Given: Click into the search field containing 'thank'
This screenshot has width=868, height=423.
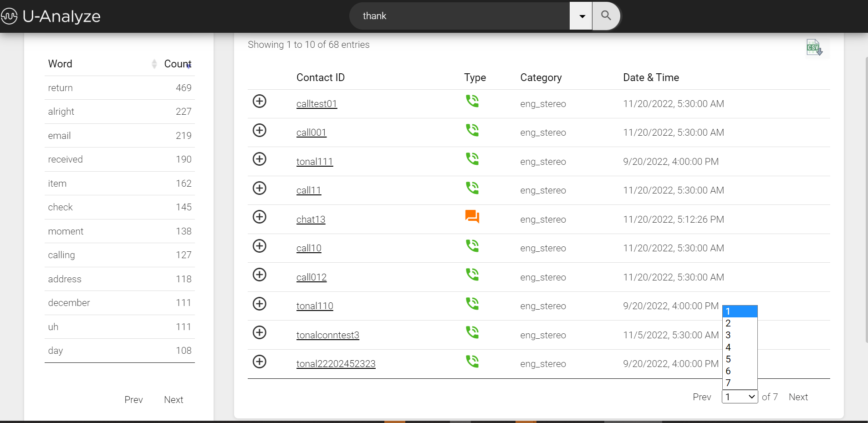Looking at the screenshot, I should (x=460, y=16).
